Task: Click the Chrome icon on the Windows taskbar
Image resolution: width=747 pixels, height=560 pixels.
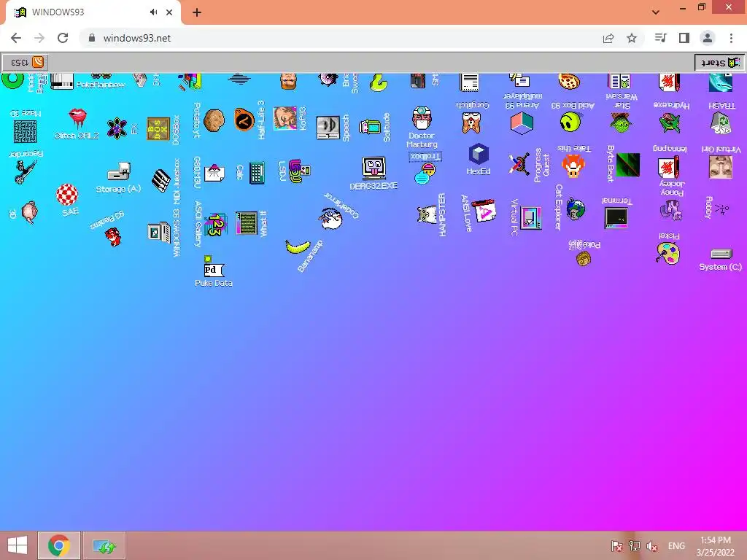Action: tap(58, 545)
